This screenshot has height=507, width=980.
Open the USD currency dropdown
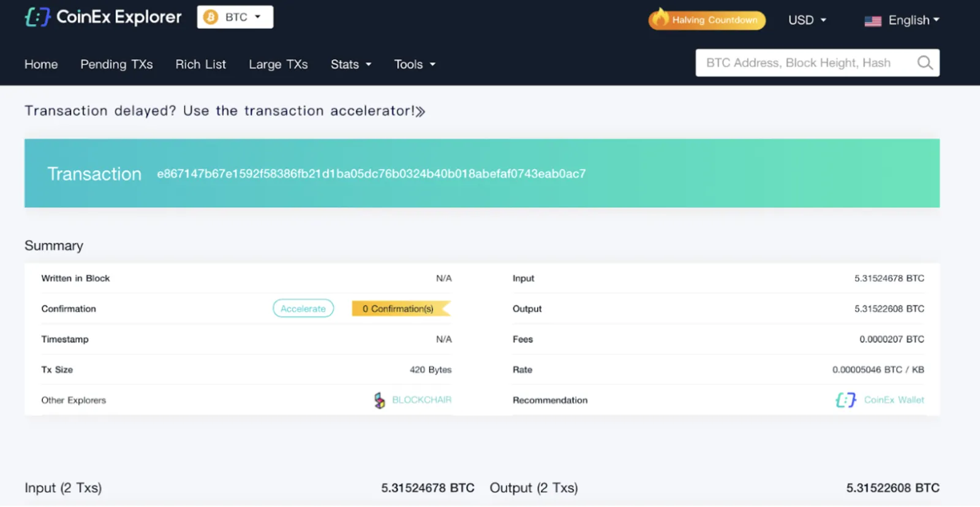tap(807, 20)
